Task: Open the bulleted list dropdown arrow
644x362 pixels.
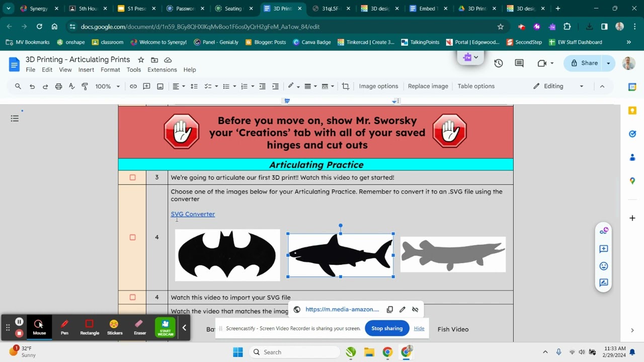Action: click(x=234, y=86)
